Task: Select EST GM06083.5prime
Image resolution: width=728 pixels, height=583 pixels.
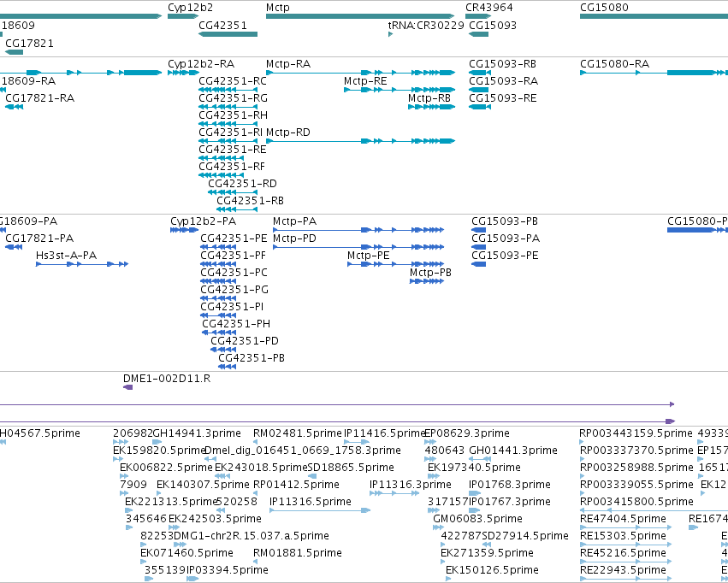Action: point(477,519)
